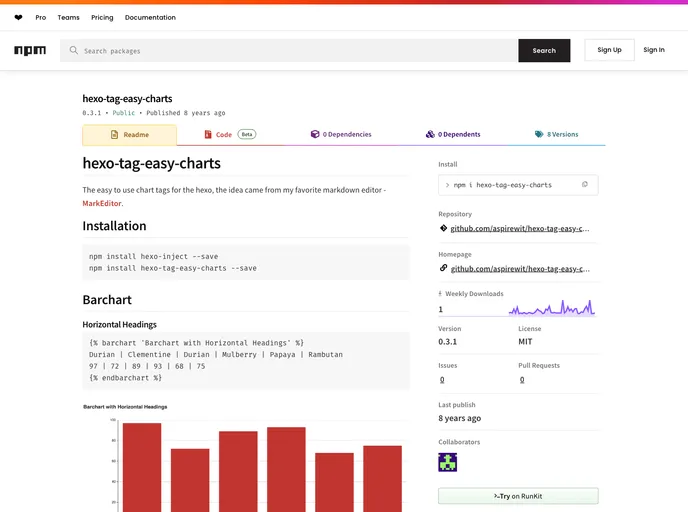Copy the install command with copy icon

584,185
